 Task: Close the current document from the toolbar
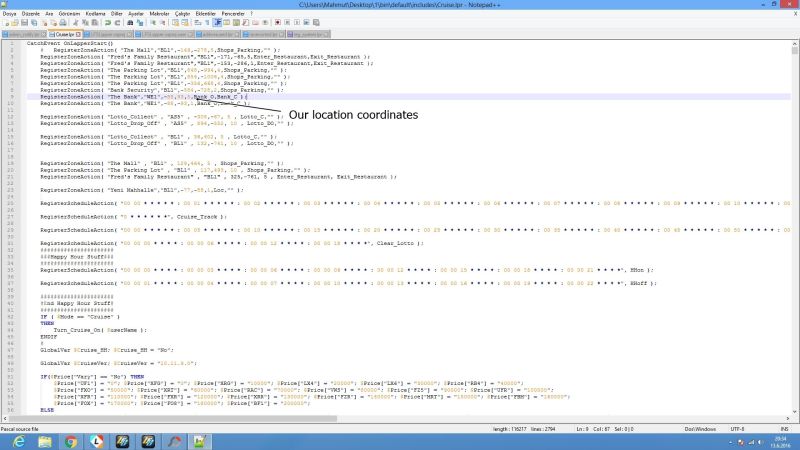(44, 22)
